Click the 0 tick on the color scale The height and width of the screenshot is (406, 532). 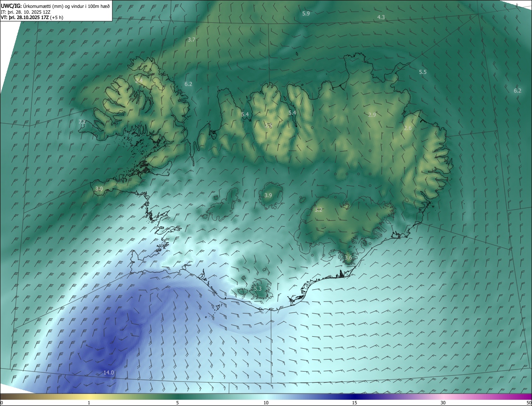[2, 403]
